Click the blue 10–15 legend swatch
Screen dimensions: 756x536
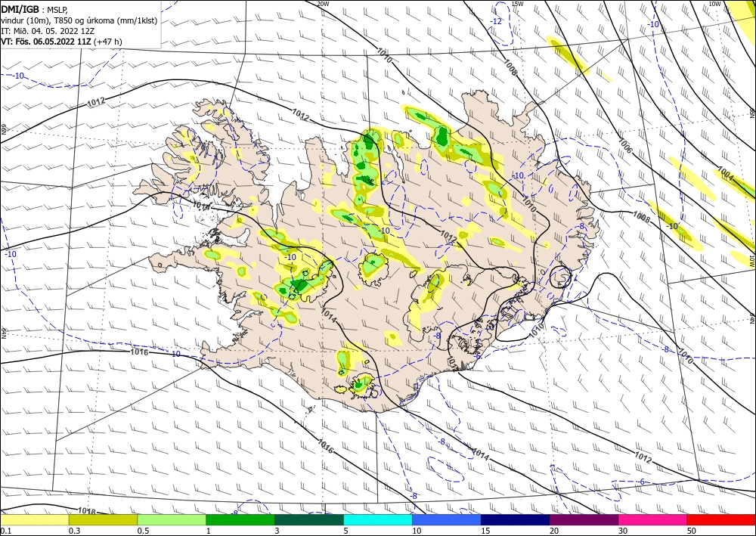[x=447, y=519]
